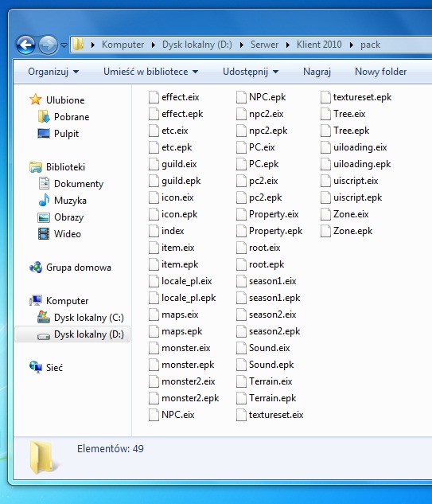Click the large folder icon in details pane
The height and width of the screenshot is (504, 432).
(44, 458)
